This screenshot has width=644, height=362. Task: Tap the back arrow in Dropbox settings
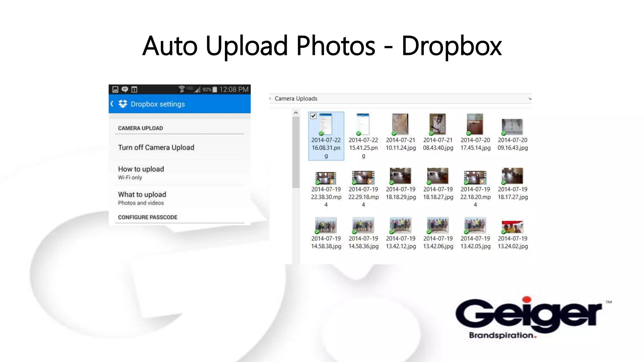[112, 104]
